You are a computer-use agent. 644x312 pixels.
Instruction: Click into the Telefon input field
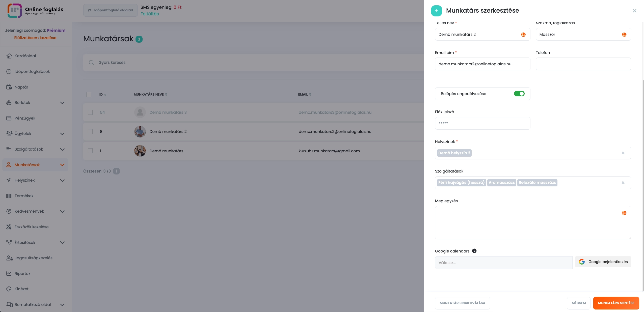583,64
